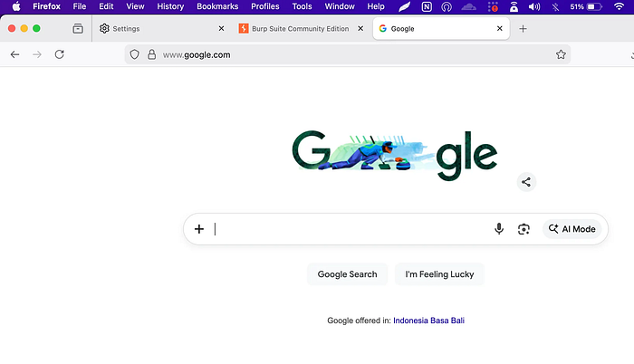Open search by image camera icon
Screen dimensions: 634x364
[x=524, y=229]
